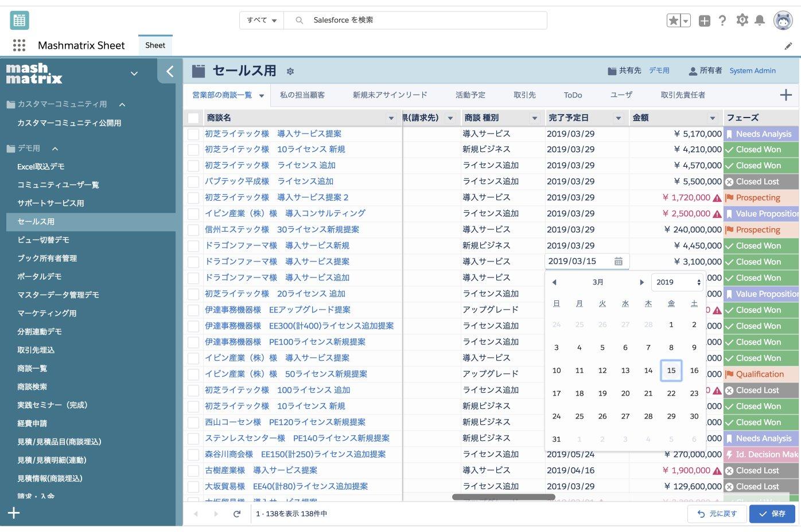Viewport: 801px width, 532px height.
Task: Switch to the 新規未アサインリード tab
Action: [390, 95]
